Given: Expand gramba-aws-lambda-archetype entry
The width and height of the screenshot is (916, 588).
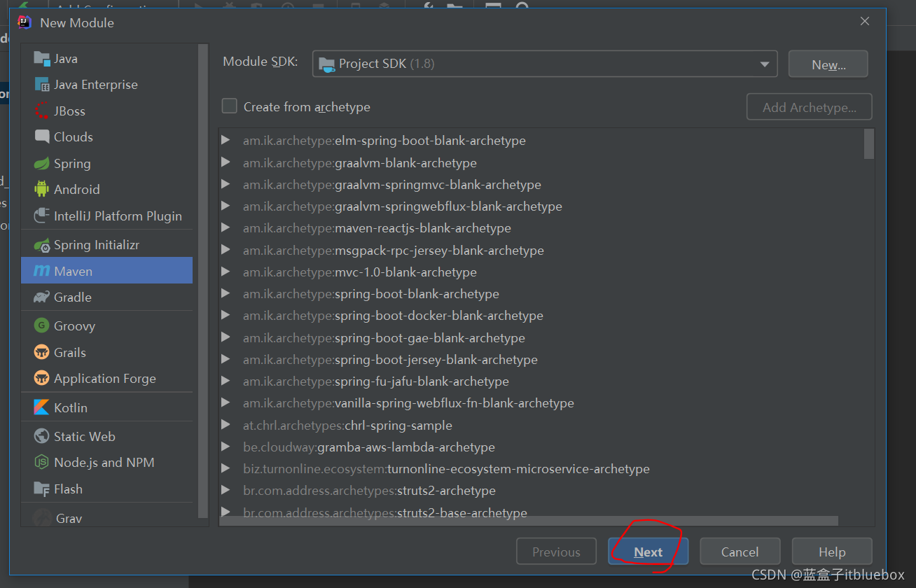Looking at the screenshot, I should pos(225,447).
